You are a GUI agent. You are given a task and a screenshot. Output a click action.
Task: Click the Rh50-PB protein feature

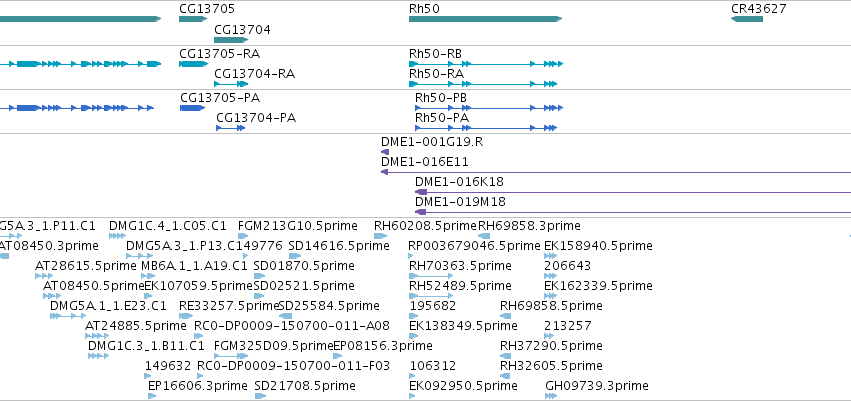489,108
